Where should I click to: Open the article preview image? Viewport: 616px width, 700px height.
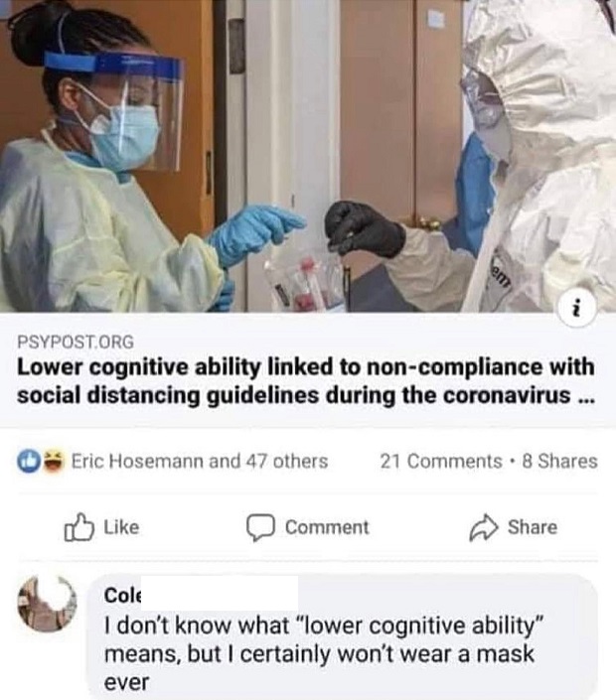click(x=308, y=156)
